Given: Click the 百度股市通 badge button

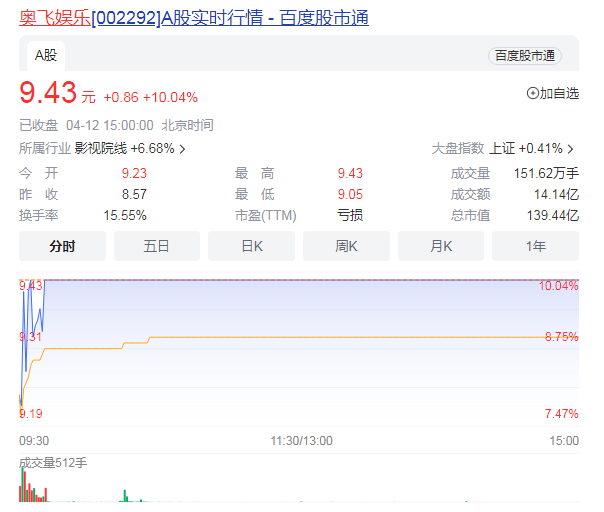Looking at the screenshot, I should [x=524, y=56].
